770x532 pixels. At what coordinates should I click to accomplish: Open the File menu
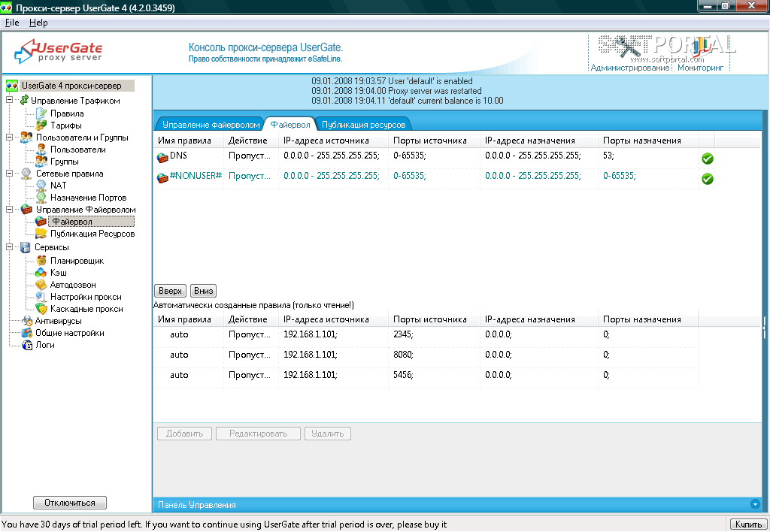click(x=12, y=23)
